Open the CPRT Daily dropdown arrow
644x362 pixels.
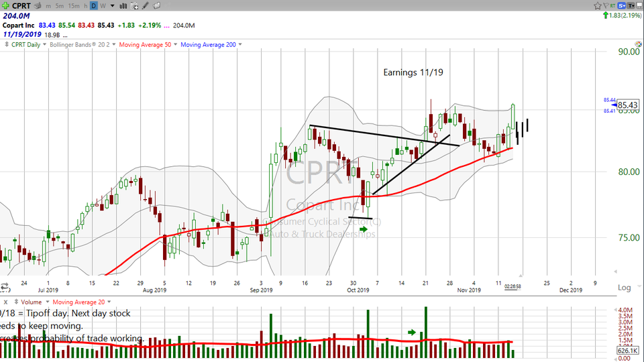pyautogui.click(x=44, y=44)
